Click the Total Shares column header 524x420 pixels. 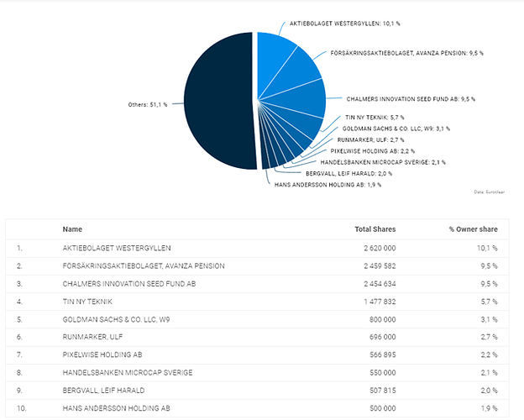pos(375,229)
